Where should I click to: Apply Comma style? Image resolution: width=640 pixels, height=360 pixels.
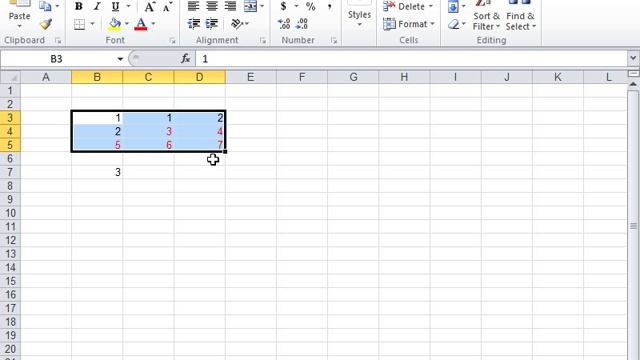(x=329, y=6)
